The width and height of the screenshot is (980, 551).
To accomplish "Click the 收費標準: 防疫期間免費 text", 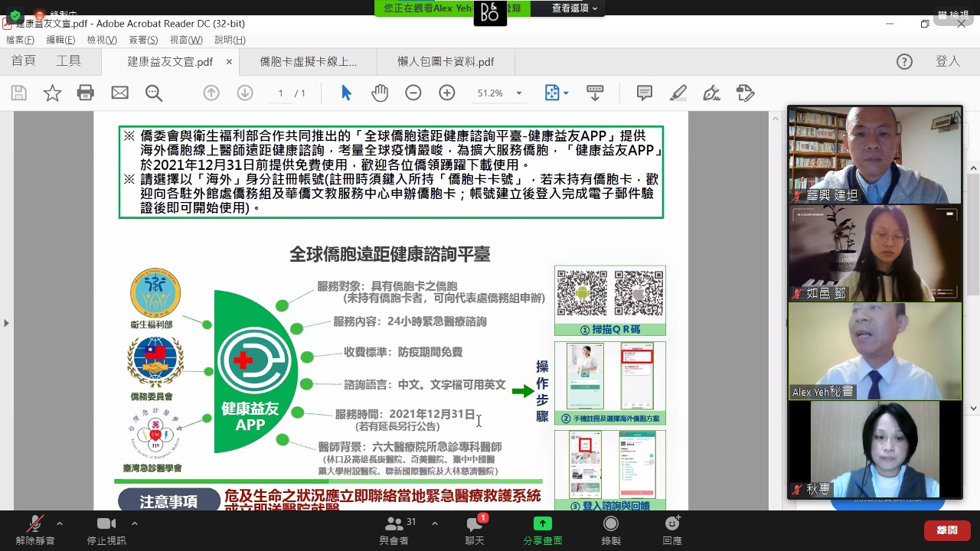I will 403,352.
